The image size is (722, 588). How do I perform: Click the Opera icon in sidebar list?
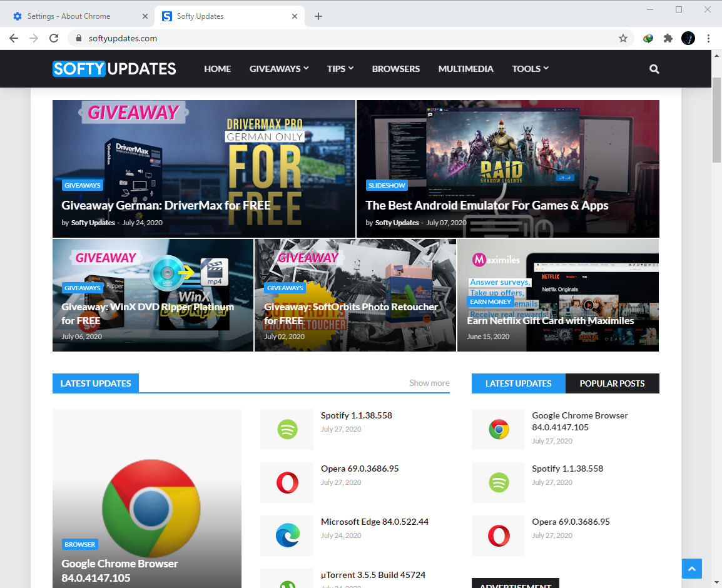498,535
